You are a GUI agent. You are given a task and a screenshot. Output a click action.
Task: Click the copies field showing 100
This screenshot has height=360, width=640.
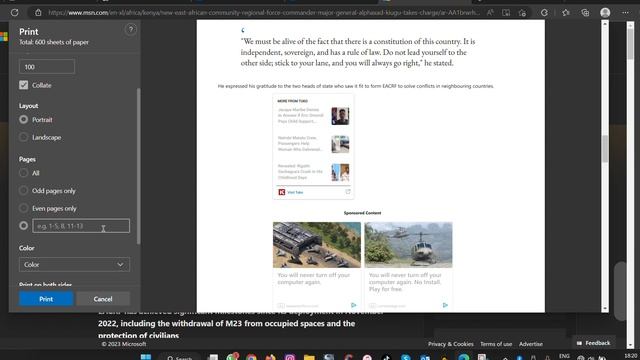click(47, 67)
